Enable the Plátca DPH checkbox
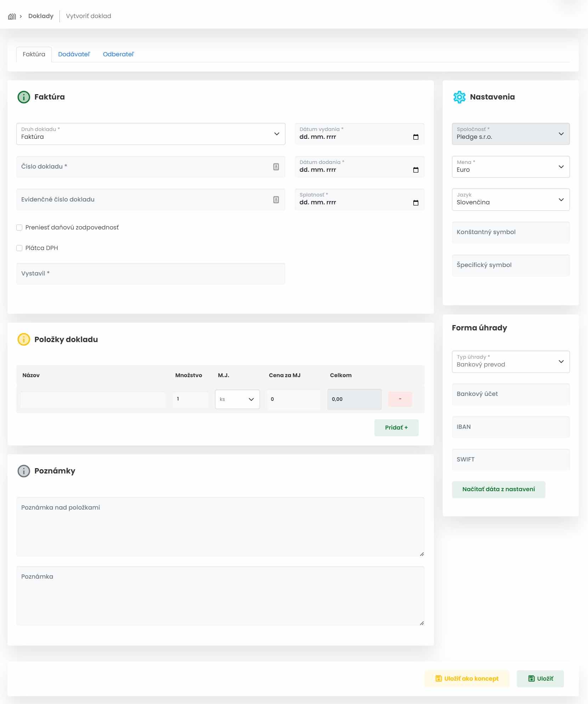Viewport: 588px width, 704px height. coord(19,248)
